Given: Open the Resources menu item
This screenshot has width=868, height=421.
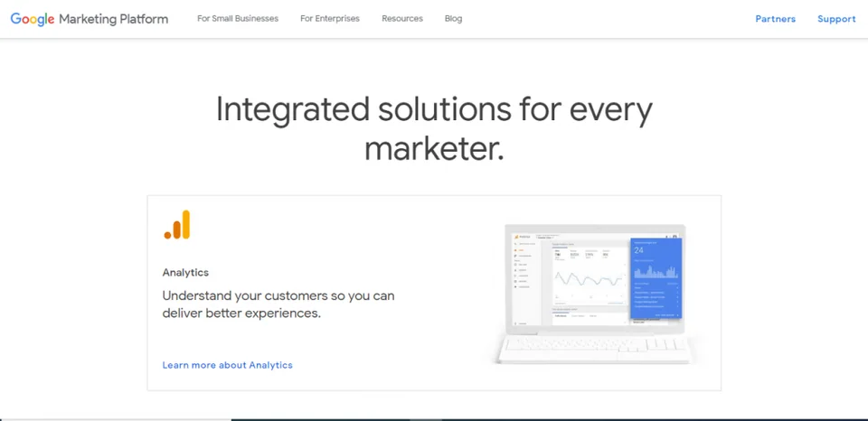Looking at the screenshot, I should pos(402,19).
